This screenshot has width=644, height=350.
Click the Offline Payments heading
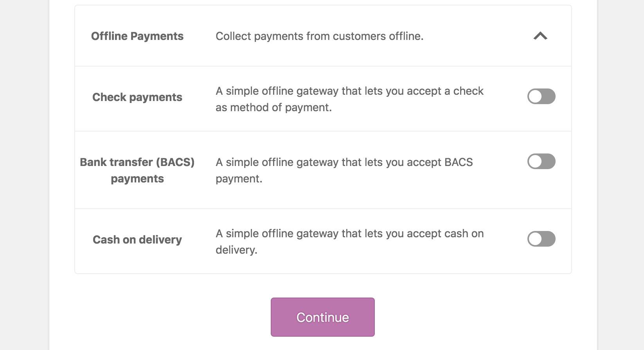click(x=137, y=36)
